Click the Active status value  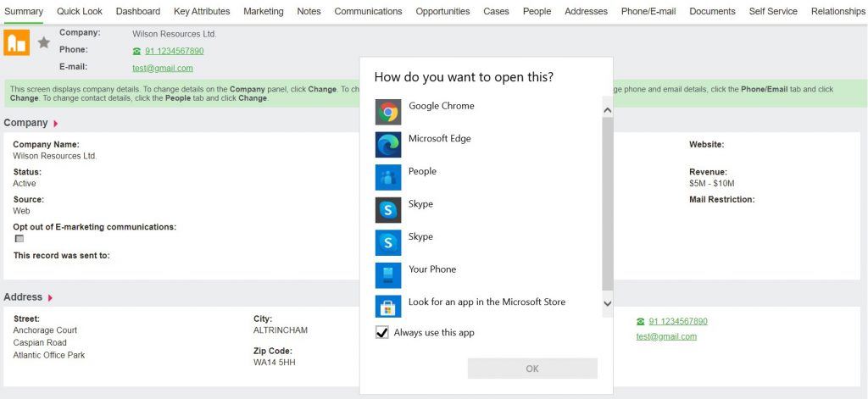pos(25,183)
